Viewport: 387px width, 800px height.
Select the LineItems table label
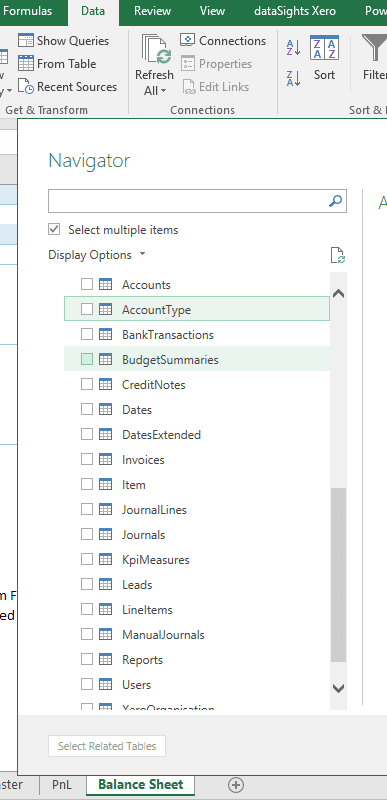click(147, 610)
